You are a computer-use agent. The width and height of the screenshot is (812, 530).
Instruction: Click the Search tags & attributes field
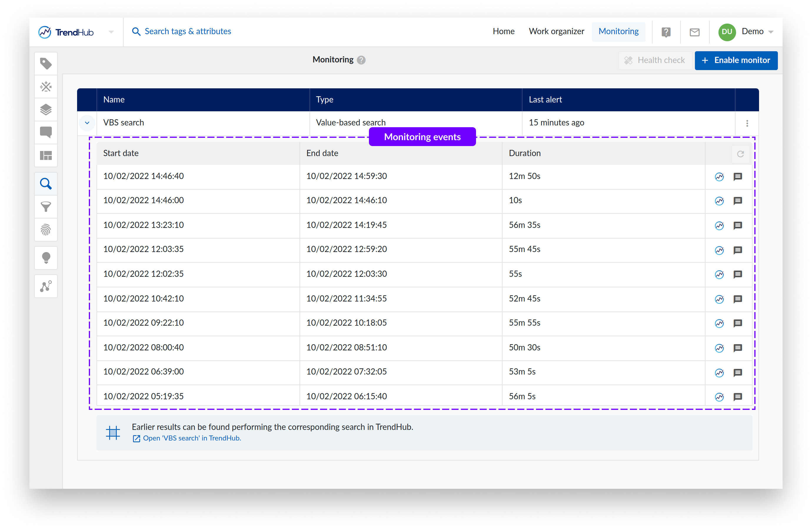point(188,32)
